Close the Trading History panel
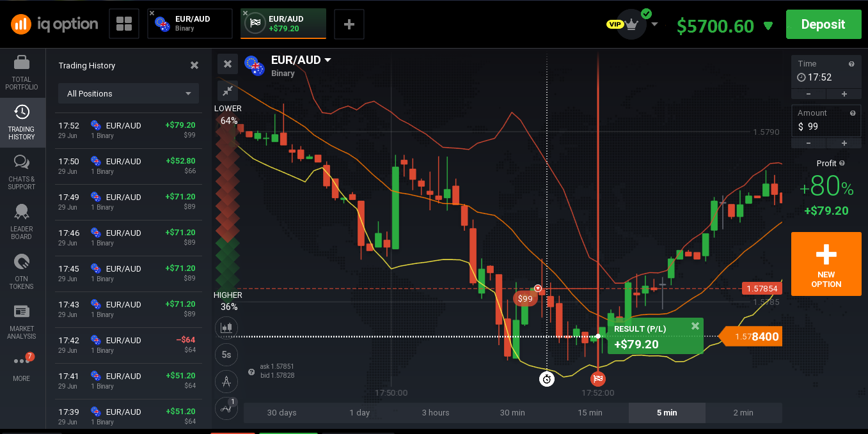The width and height of the screenshot is (868, 434). pyautogui.click(x=194, y=65)
